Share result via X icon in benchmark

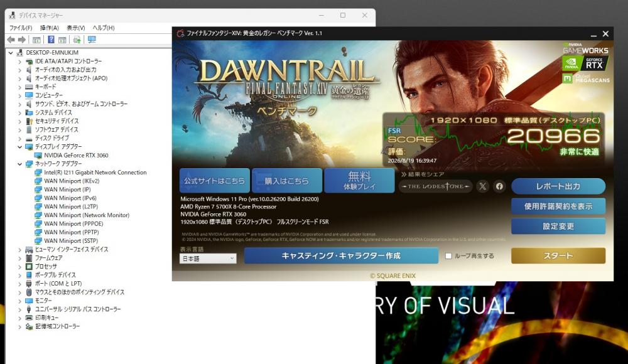pyautogui.click(x=482, y=186)
